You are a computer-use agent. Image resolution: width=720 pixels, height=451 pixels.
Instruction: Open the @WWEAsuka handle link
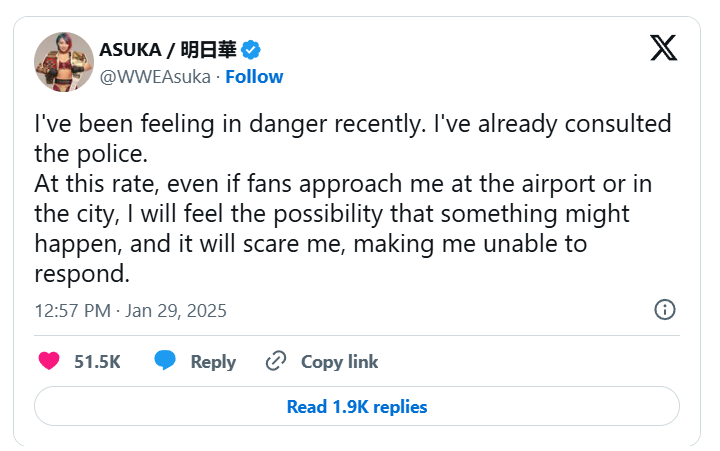tap(155, 76)
